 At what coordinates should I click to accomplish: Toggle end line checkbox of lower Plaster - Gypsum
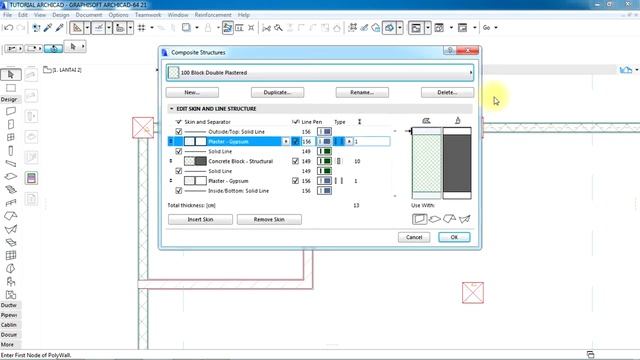[296, 181]
